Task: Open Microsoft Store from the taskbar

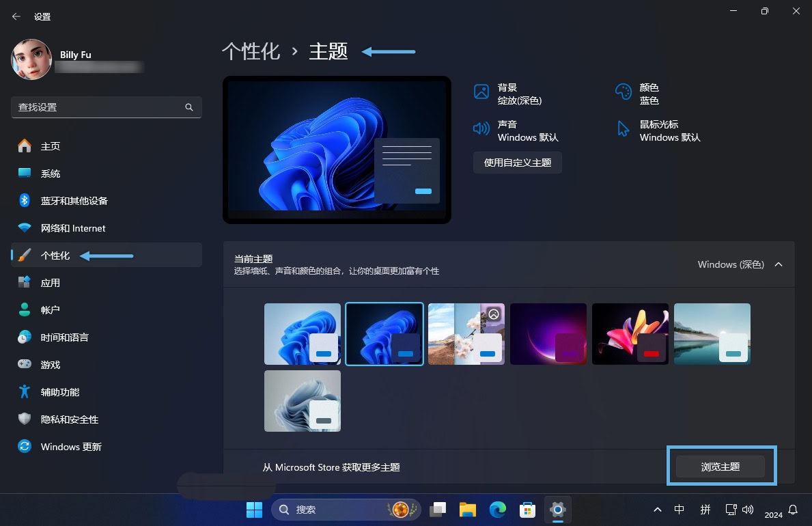Action: tap(527, 509)
